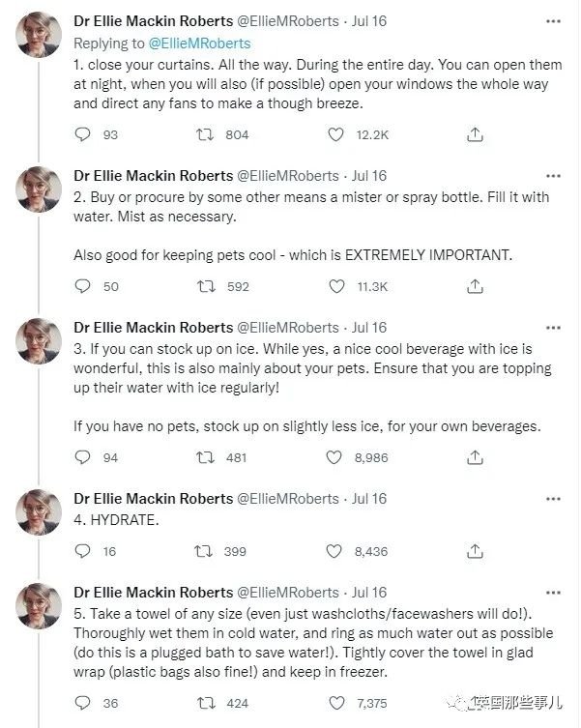Screen dimensions: 581x728
Task: Open more options on the HYDRATE tweet
Action: pos(553,499)
